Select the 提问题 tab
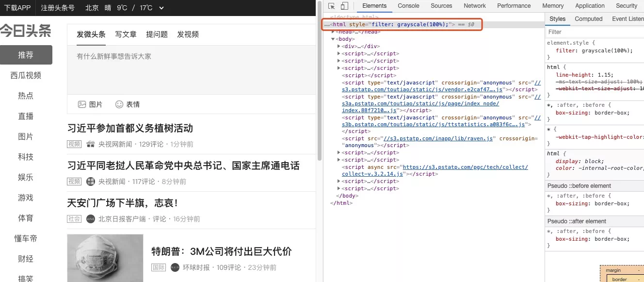This screenshot has height=282, width=644. coord(157,34)
